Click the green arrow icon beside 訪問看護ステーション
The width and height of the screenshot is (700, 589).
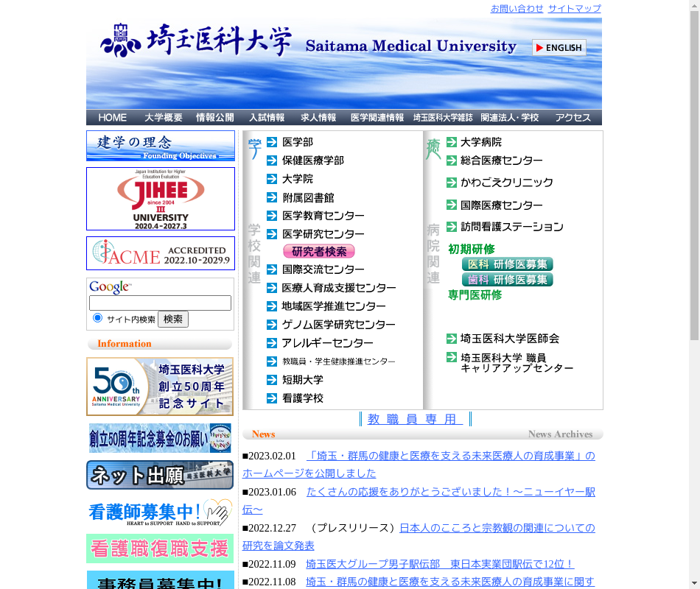click(452, 227)
